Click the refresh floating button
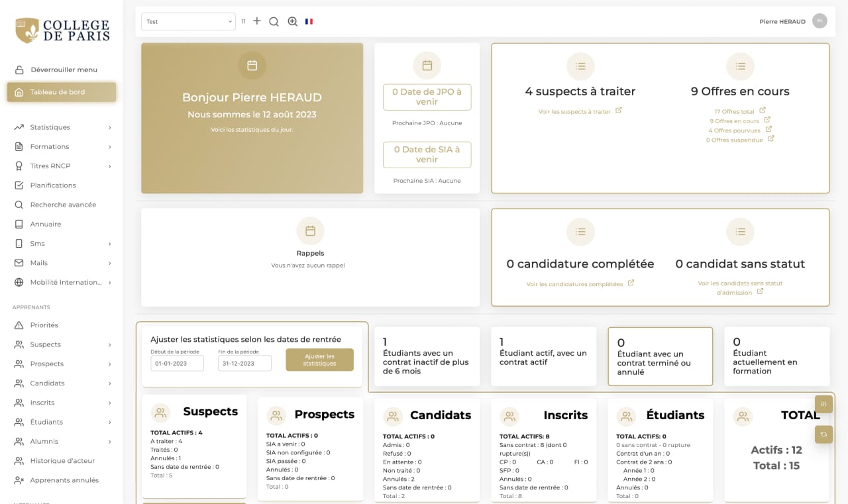This screenshot has width=848, height=504. 823,434
